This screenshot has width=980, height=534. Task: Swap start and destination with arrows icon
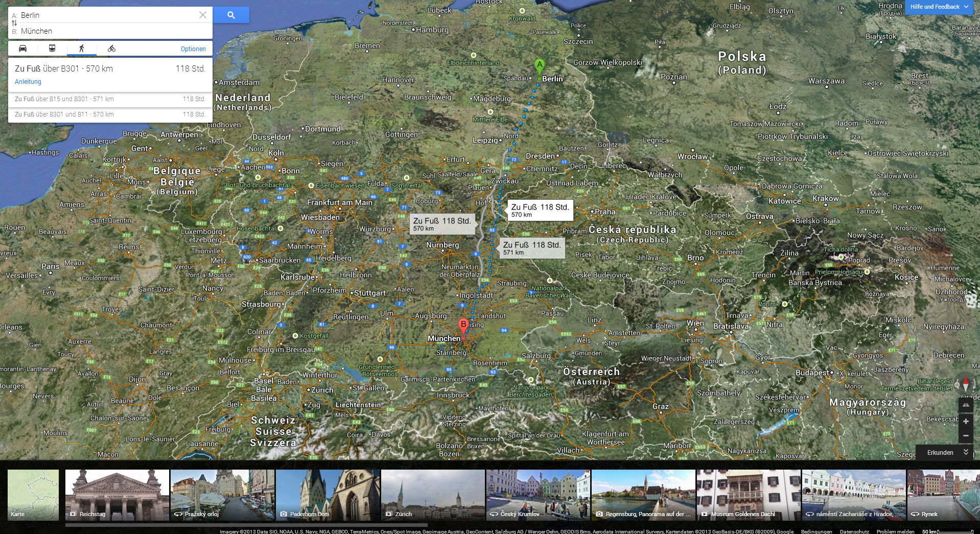tap(14, 23)
